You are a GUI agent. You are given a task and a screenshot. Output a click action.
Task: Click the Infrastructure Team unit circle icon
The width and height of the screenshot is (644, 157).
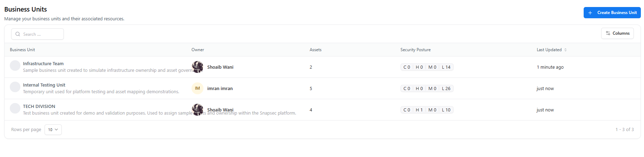pos(15,66)
